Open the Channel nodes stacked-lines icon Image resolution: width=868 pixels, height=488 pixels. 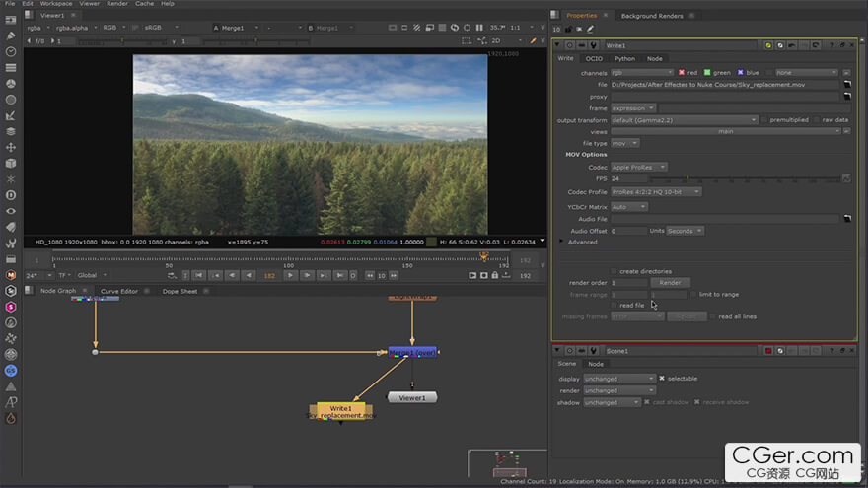11,67
